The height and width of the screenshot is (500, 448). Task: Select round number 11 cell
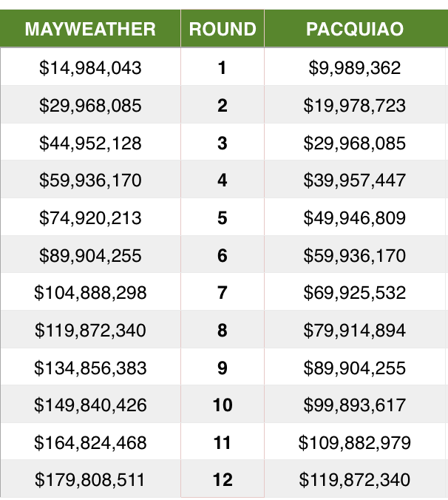click(223, 442)
